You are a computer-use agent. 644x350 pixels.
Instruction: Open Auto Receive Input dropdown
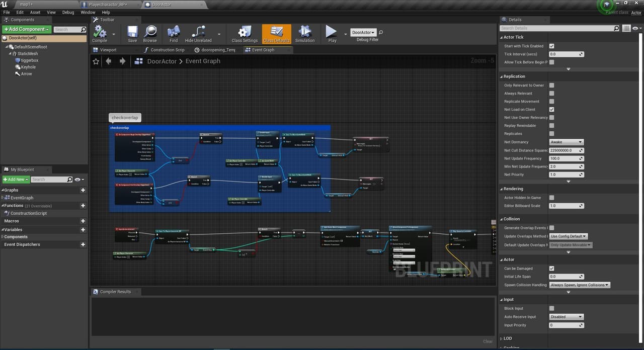(566, 317)
